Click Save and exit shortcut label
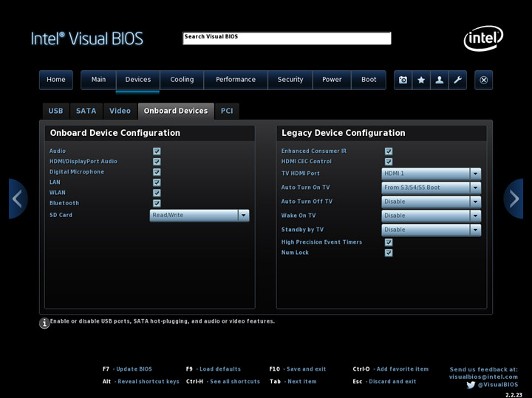Viewport: 532px width, 398px height. coord(306,369)
